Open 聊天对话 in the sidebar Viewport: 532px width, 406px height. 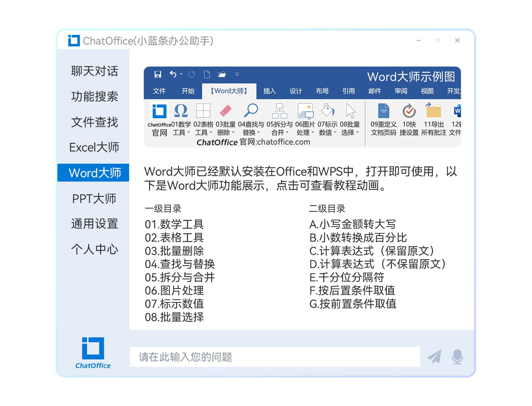pos(94,71)
